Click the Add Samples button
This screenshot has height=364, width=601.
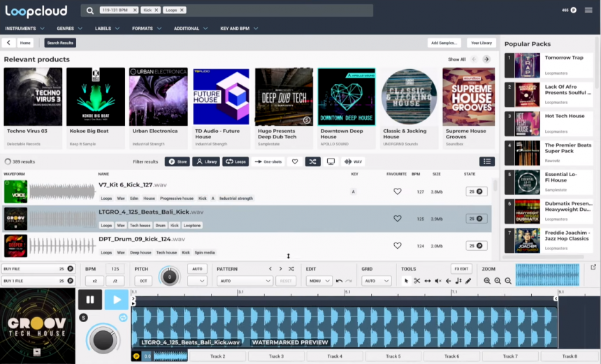click(444, 43)
